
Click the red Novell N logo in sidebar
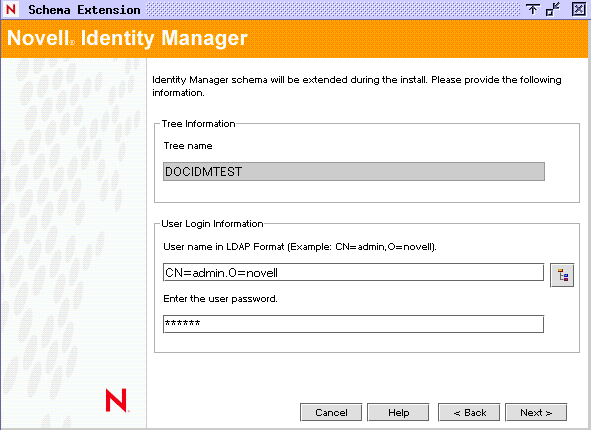pyautogui.click(x=116, y=400)
